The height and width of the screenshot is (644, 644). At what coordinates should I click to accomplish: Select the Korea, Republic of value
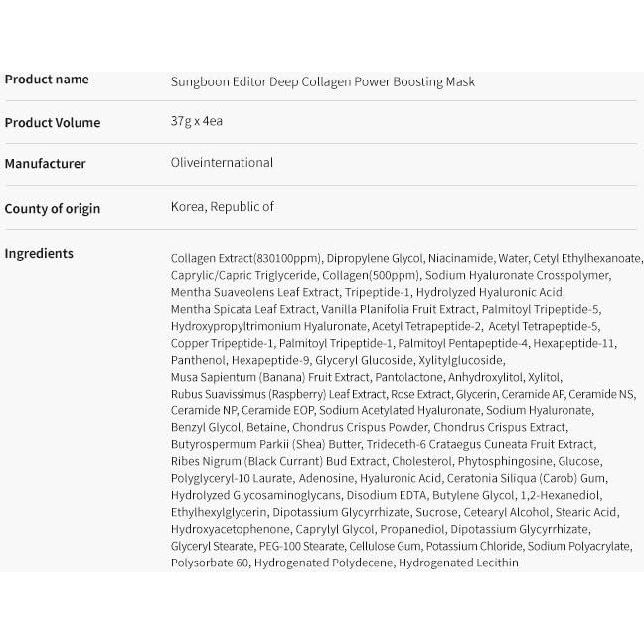pyautogui.click(x=223, y=207)
